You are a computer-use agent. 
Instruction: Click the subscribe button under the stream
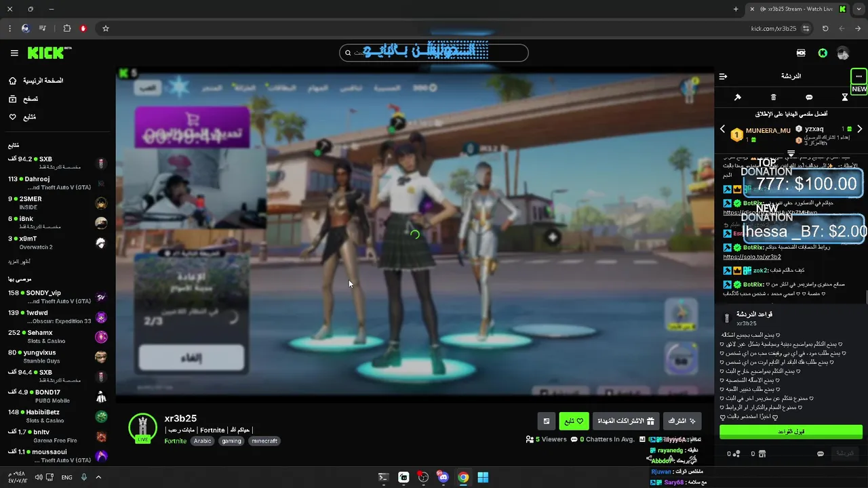[x=683, y=421]
